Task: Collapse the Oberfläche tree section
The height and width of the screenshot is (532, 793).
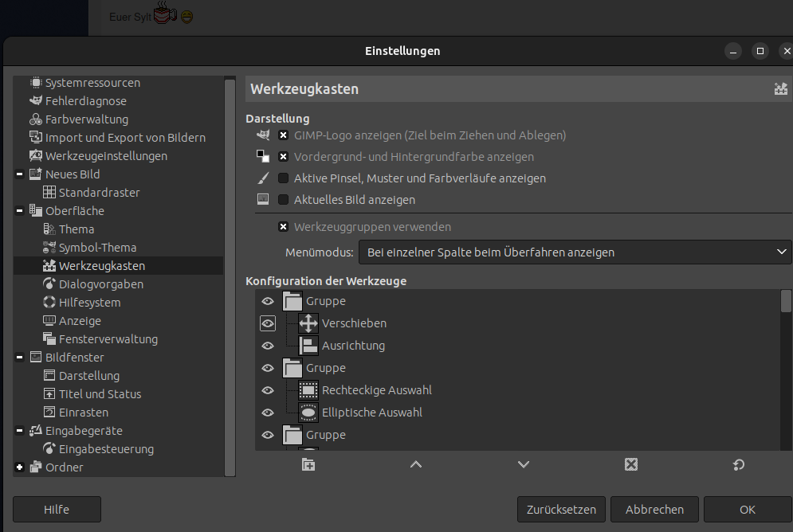Action: [x=19, y=211]
